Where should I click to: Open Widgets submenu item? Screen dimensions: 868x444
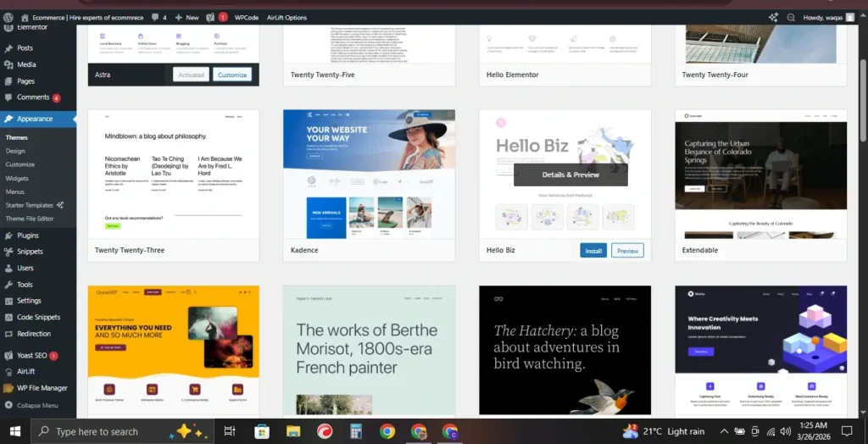(17, 178)
